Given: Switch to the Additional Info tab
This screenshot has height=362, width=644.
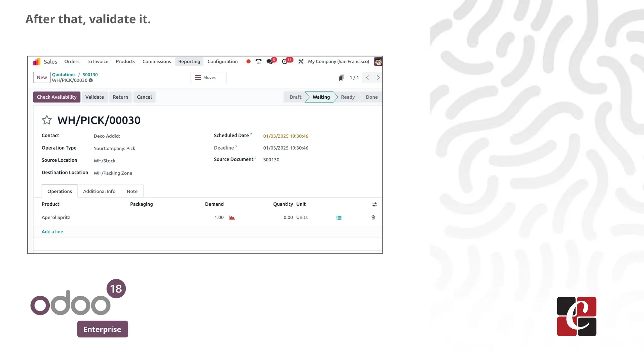Looking at the screenshot, I should (99, 191).
